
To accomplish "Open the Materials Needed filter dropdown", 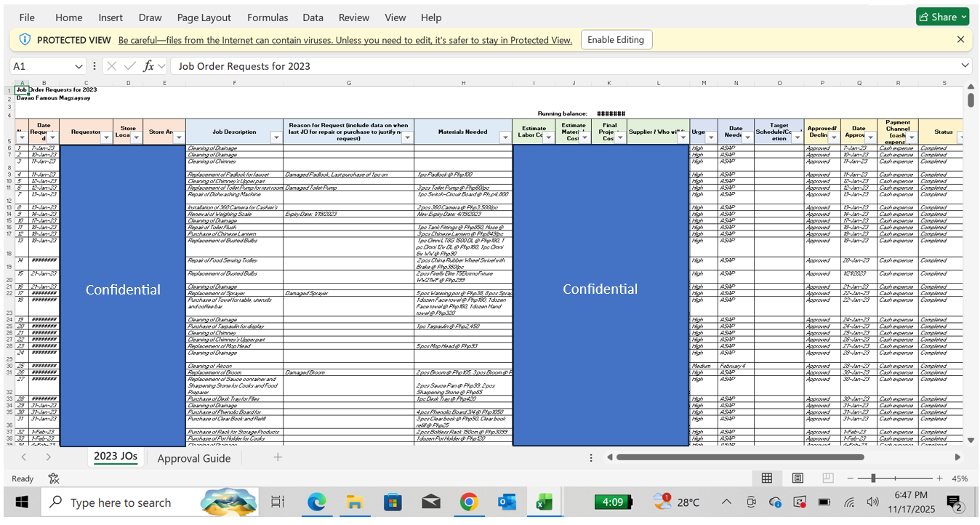I will [x=505, y=137].
